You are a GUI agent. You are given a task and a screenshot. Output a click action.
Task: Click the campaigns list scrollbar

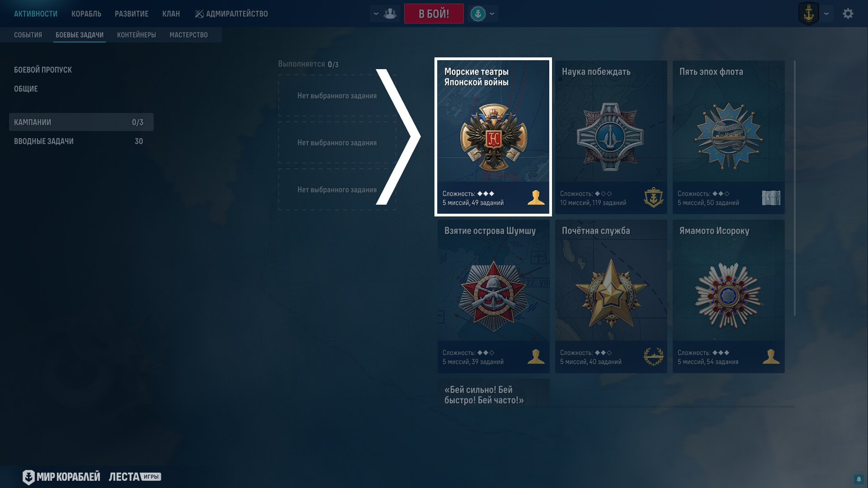[794, 188]
